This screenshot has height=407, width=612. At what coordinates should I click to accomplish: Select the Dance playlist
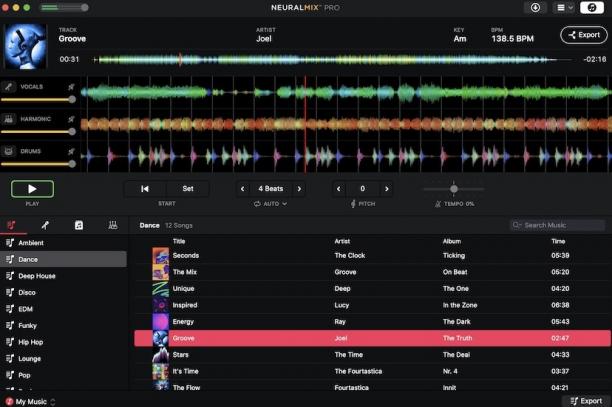[x=63, y=259]
